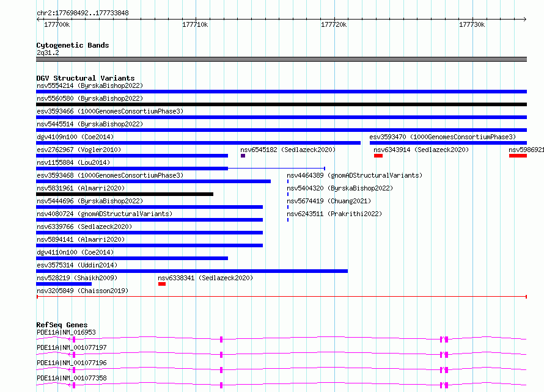
Task: Click the Cytogenetic Bands track title
Action: 73,45
